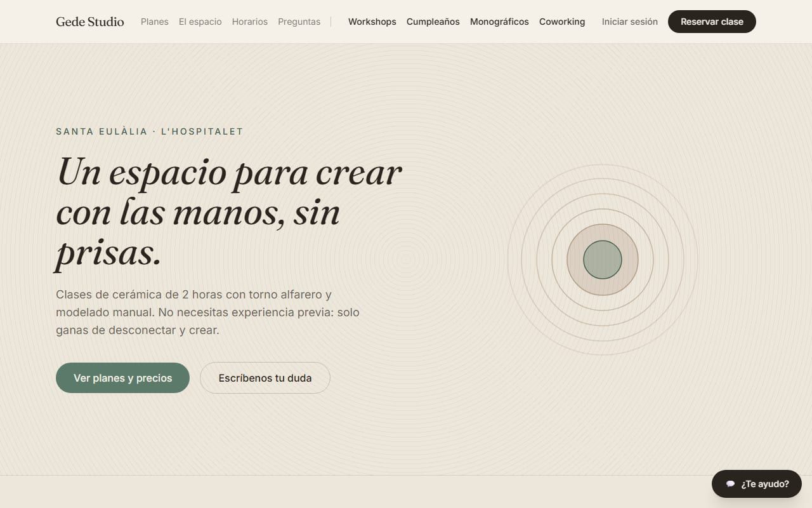The height and width of the screenshot is (508, 812).
Task: Open the Coworking page
Action: (562, 22)
